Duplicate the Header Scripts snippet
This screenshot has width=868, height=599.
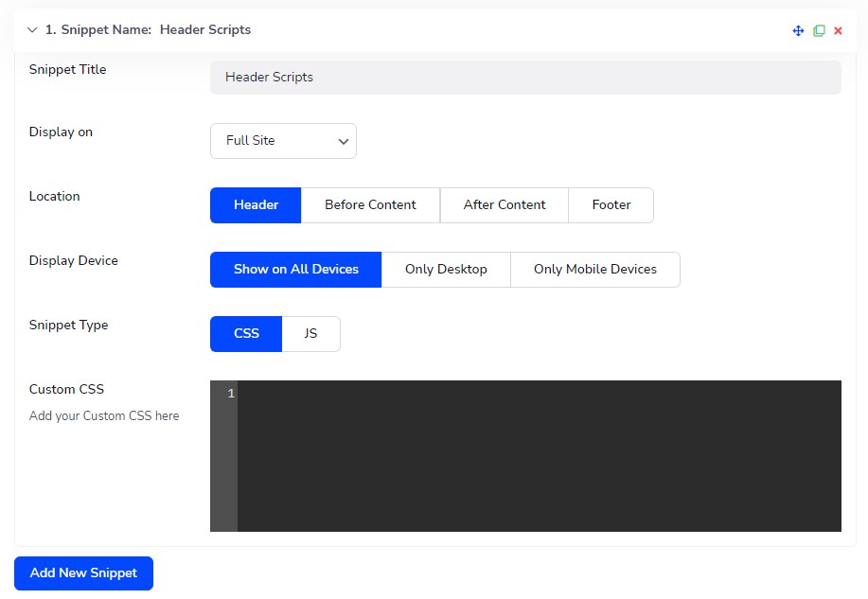(x=818, y=29)
